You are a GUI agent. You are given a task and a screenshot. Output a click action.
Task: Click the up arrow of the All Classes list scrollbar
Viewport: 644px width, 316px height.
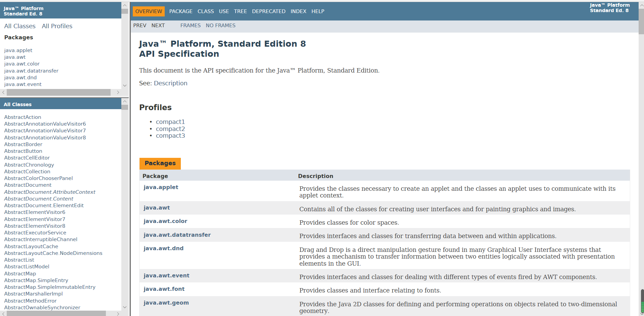pos(125,101)
